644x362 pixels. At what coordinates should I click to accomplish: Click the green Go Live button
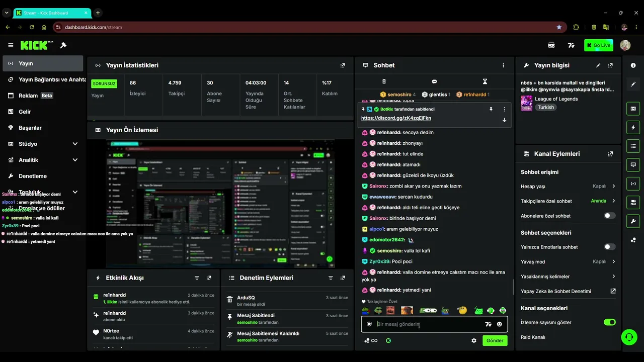pos(599,45)
